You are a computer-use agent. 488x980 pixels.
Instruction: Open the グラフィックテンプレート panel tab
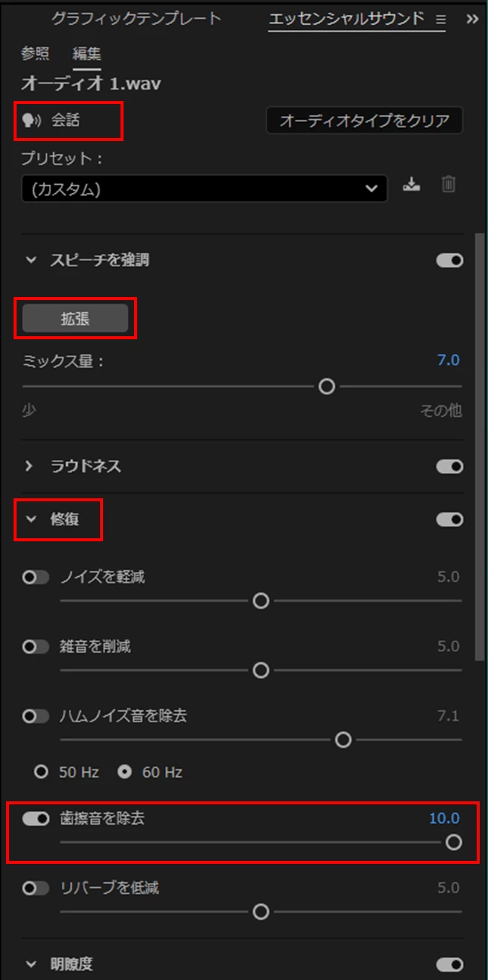[136, 18]
